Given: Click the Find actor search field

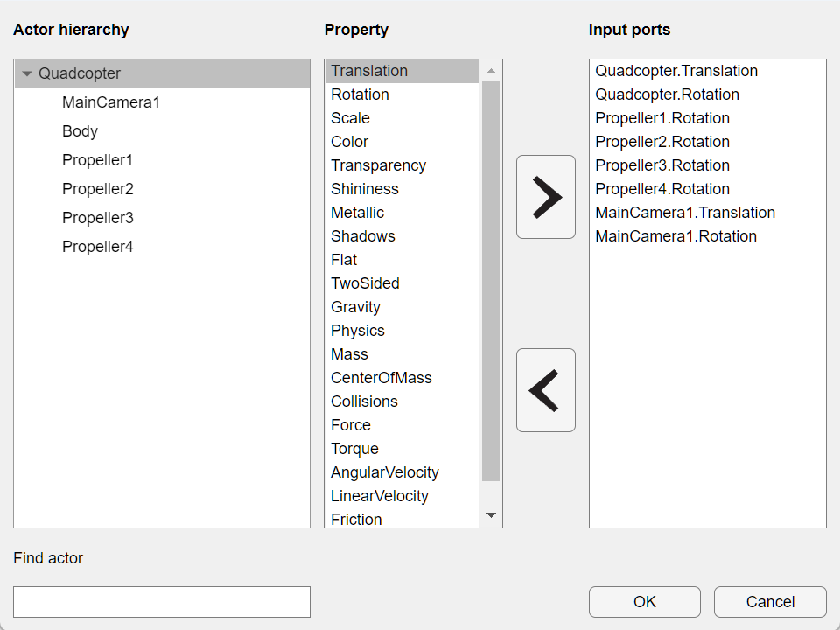Looking at the screenshot, I should 162,602.
